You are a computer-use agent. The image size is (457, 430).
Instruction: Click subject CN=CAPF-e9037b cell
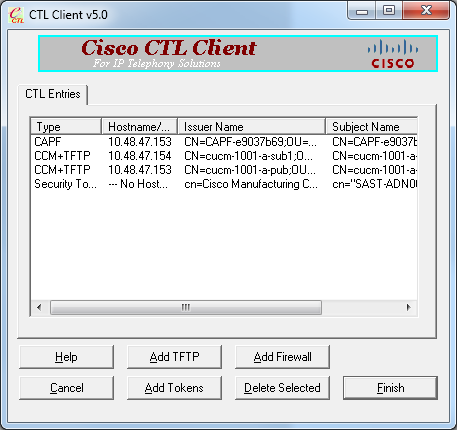(x=375, y=142)
